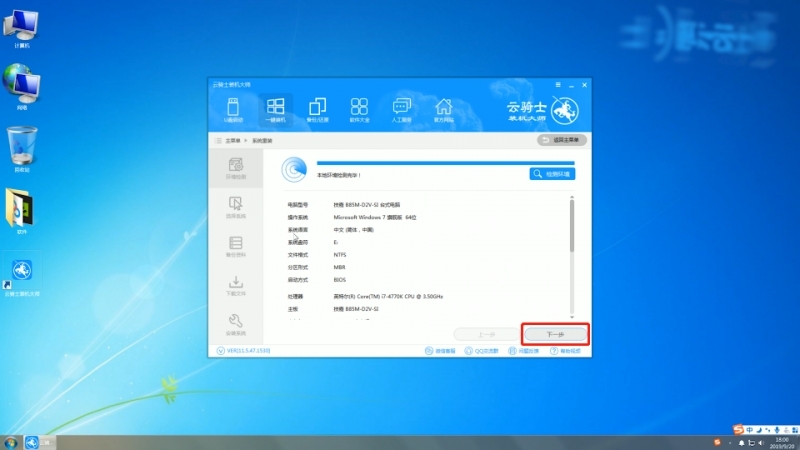Select the 下载文件 step in sidebar

click(x=236, y=286)
